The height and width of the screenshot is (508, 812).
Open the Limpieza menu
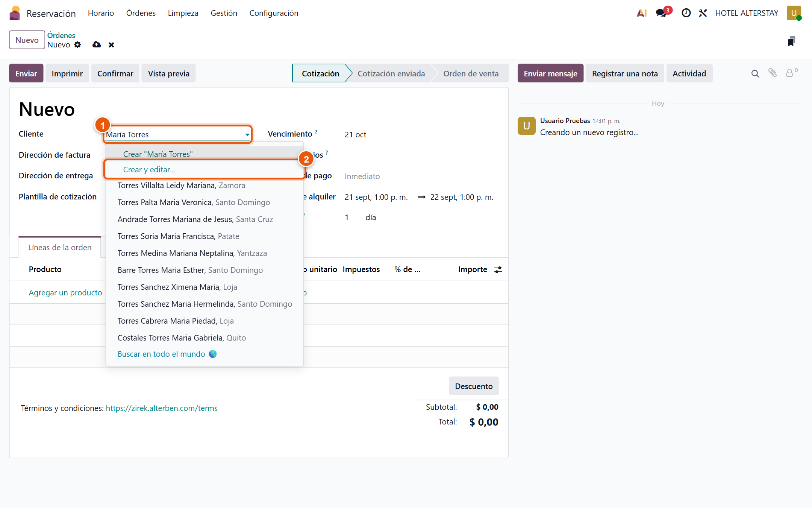point(183,13)
